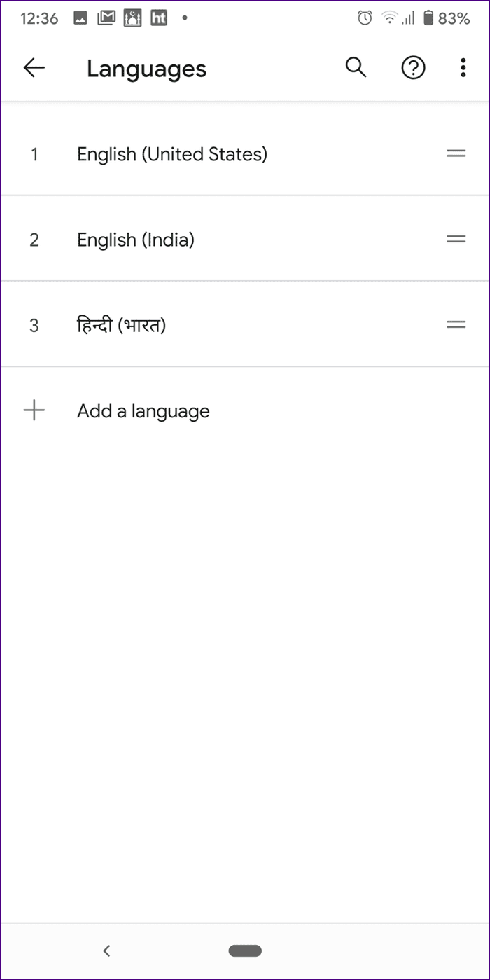Open the search magnifier icon
Image resolution: width=490 pixels, height=980 pixels.
pos(356,68)
